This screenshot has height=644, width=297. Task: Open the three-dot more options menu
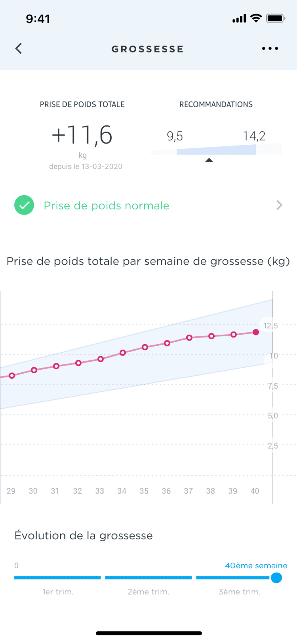pyautogui.click(x=270, y=49)
